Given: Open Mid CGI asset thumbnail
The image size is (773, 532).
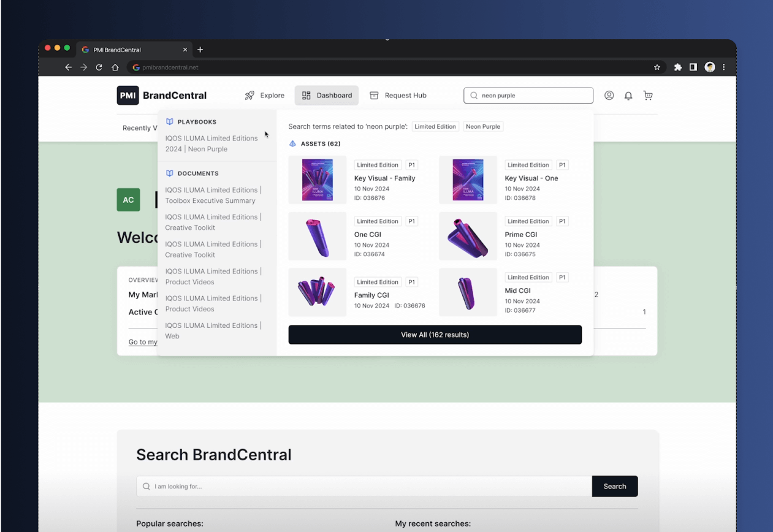Looking at the screenshot, I should 468,292.
